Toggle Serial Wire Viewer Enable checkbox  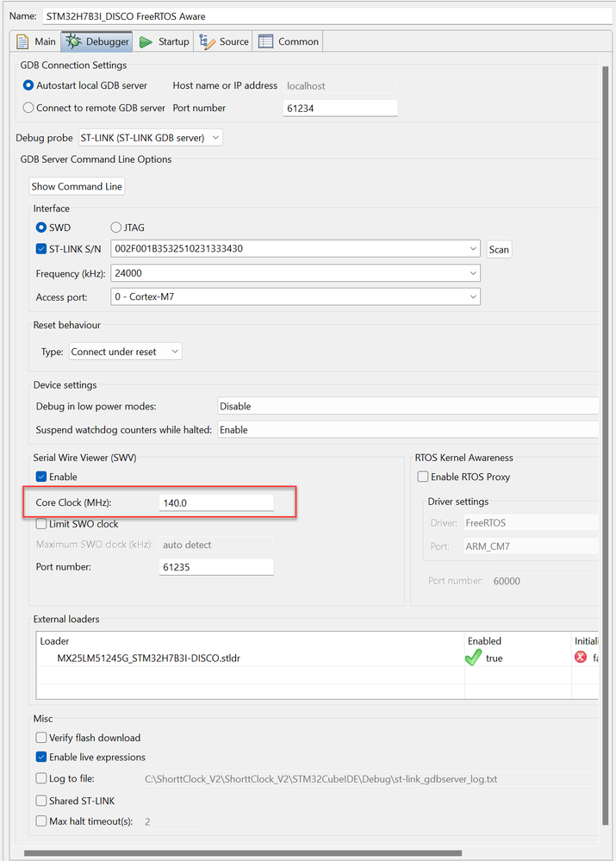41,477
